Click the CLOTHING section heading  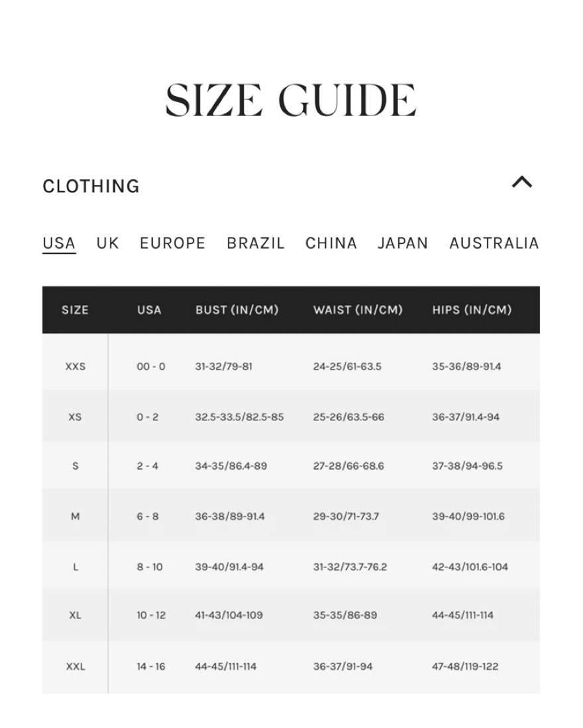click(91, 186)
